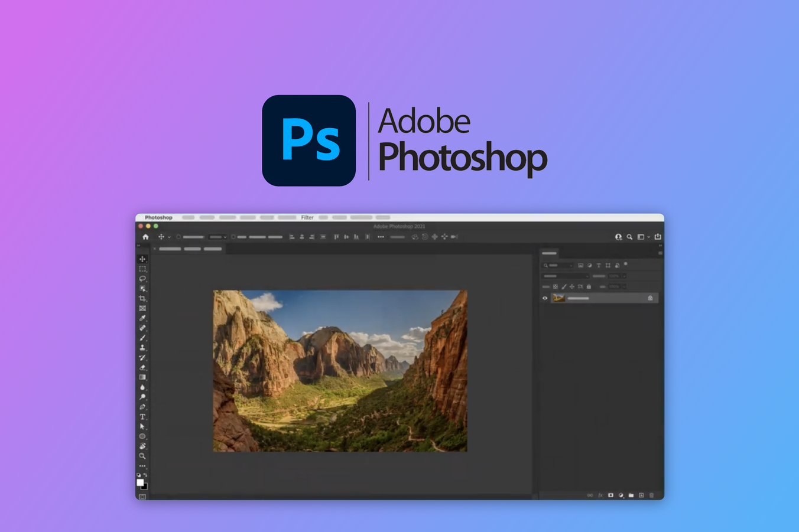Open the white foreground color swatch
Screen dimensions: 799x532
click(140, 482)
